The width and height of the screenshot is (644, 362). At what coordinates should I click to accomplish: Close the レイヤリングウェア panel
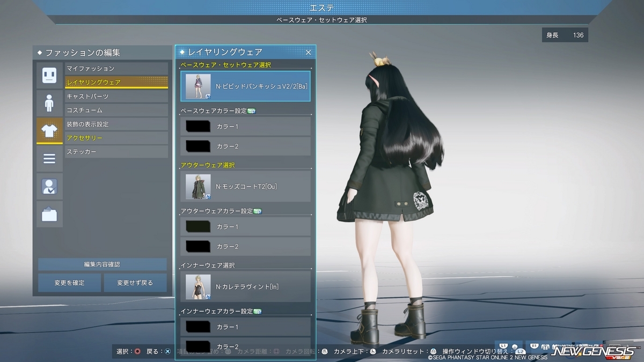(x=309, y=52)
